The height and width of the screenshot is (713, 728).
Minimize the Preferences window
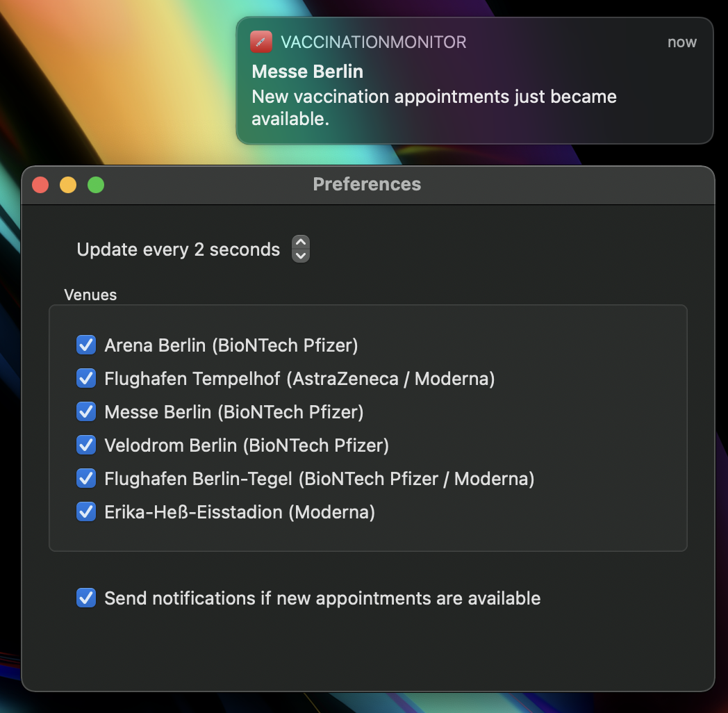[x=68, y=185]
